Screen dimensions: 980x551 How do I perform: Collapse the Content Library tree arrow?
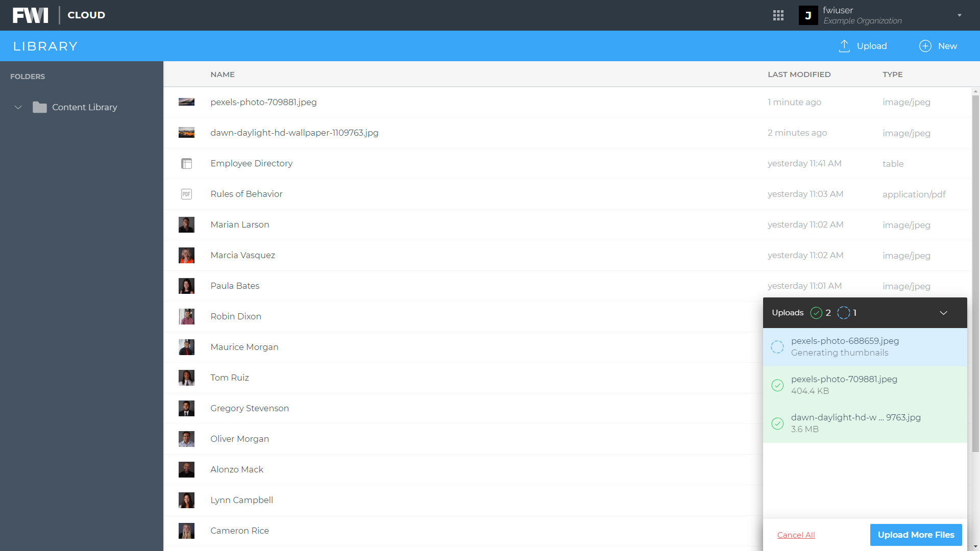pyautogui.click(x=18, y=107)
